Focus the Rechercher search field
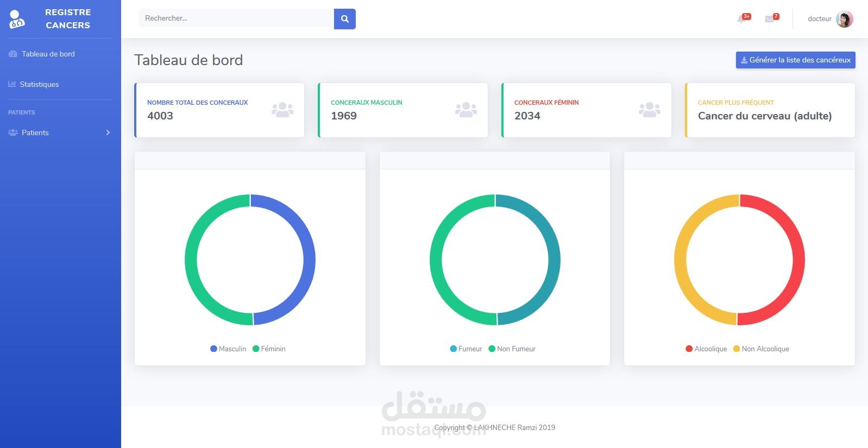Image resolution: width=868 pixels, height=448 pixels. [x=236, y=18]
